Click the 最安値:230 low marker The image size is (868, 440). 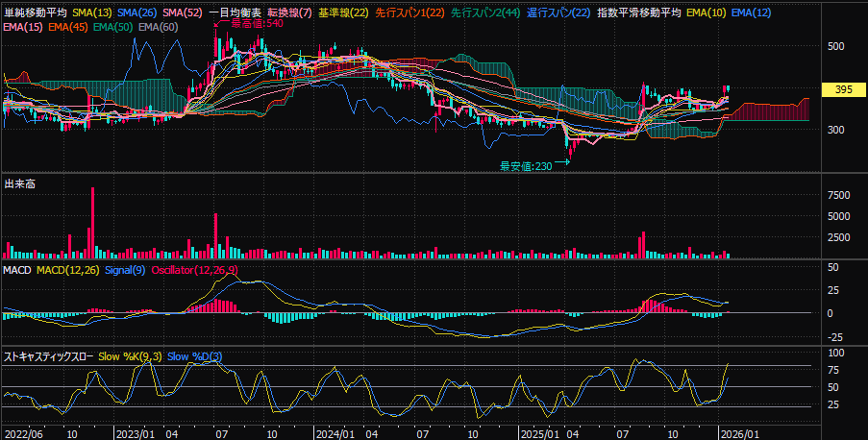click(525, 165)
